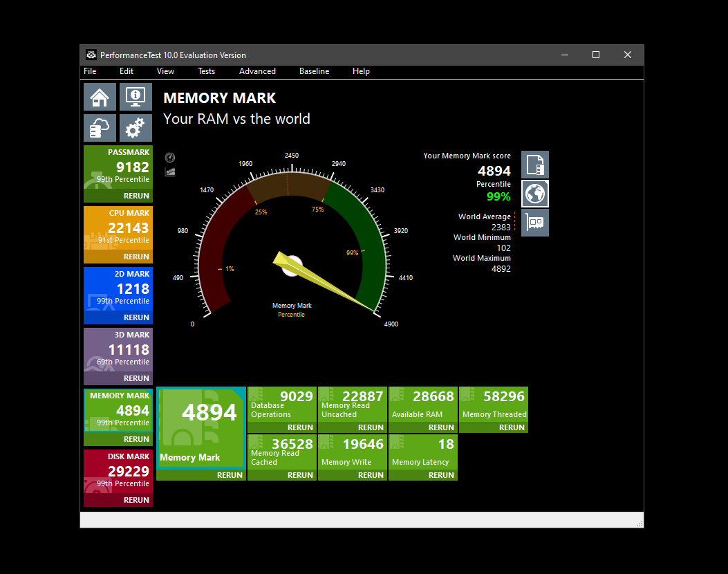Rerun the Database Operations test
The height and width of the screenshot is (574, 728).
[x=300, y=427]
